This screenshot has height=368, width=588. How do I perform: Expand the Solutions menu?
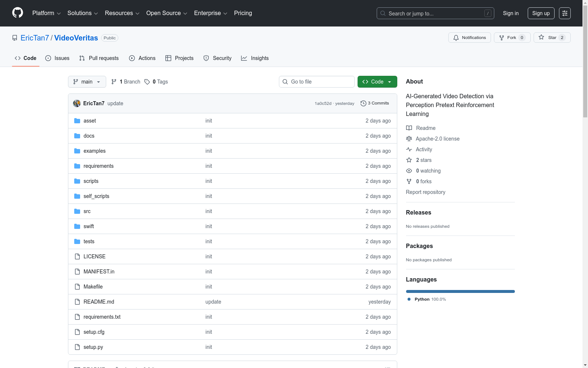83,13
